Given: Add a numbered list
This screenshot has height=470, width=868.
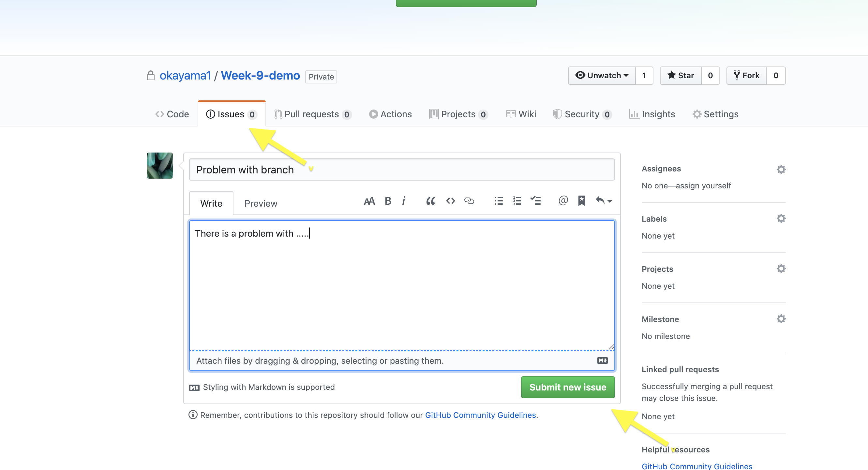Looking at the screenshot, I should (x=517, y=201).
